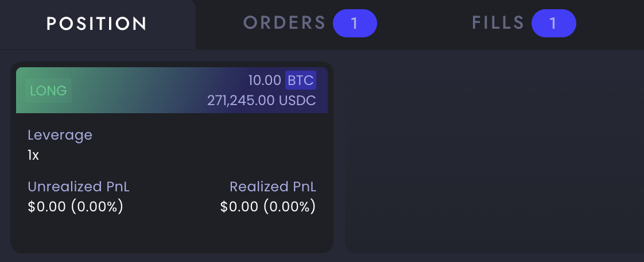644x262 pixels.
Task: Click the 271,245.00 USDC position value
Action: [x=262, y=101]
